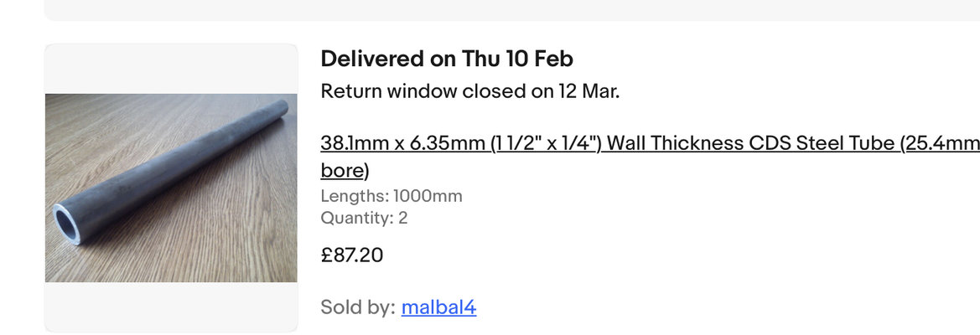980x335 pixels.
Task: Click the "Quantity: 2" line
Action: [364, 218]
